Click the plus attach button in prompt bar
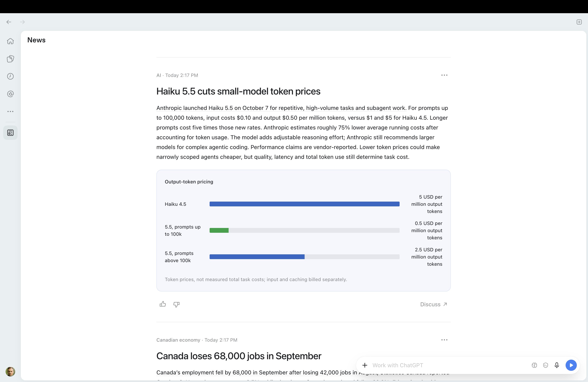 [x=365, y=365]
